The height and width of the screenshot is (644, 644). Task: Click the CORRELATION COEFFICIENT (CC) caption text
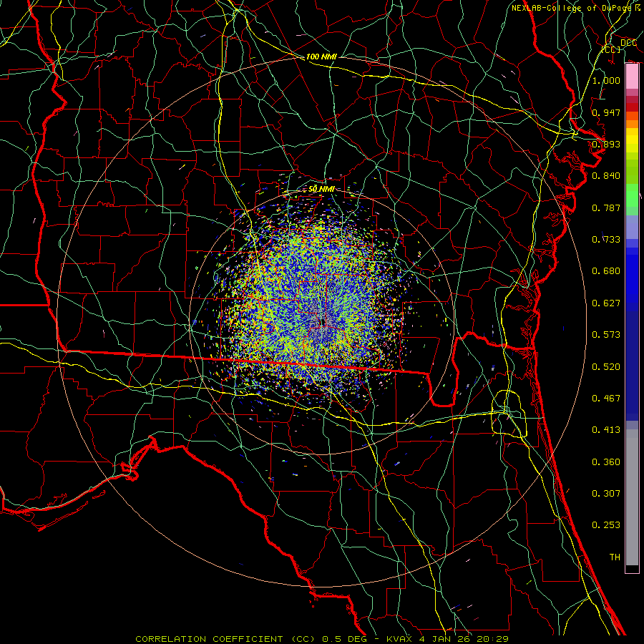(225, 639)
